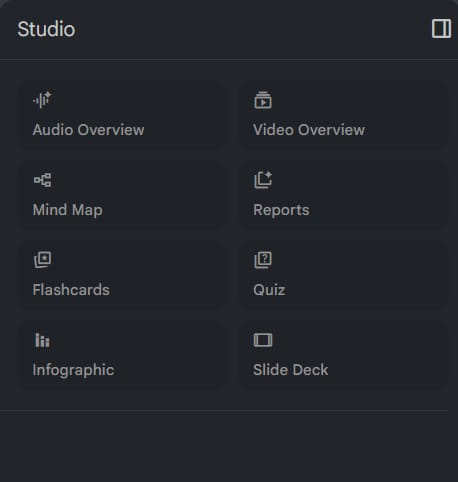Build a Slide Deck via its label
The width and height of the screenshot is (458, 482).
(x=291, y=370)
